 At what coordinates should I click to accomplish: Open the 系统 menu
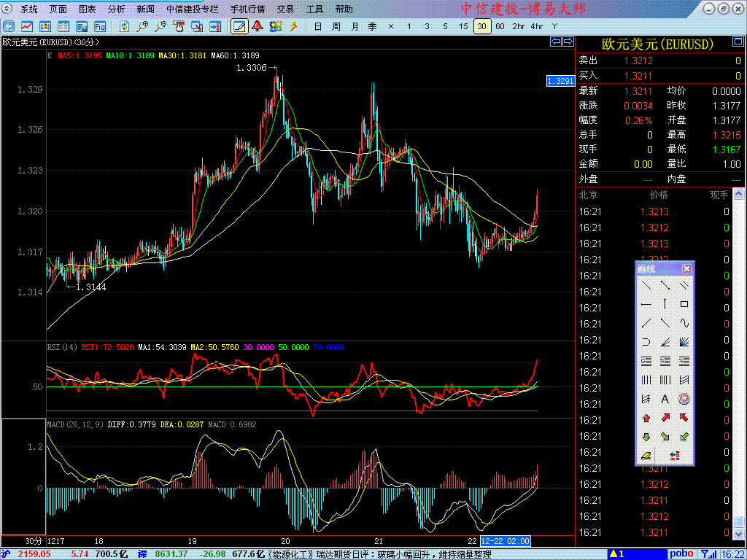coord(29,9)
